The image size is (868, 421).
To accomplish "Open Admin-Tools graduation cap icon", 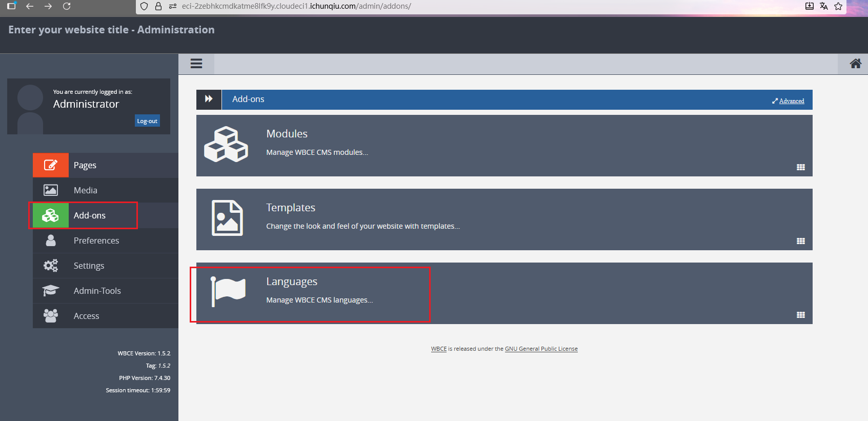I will pos(51,291).
